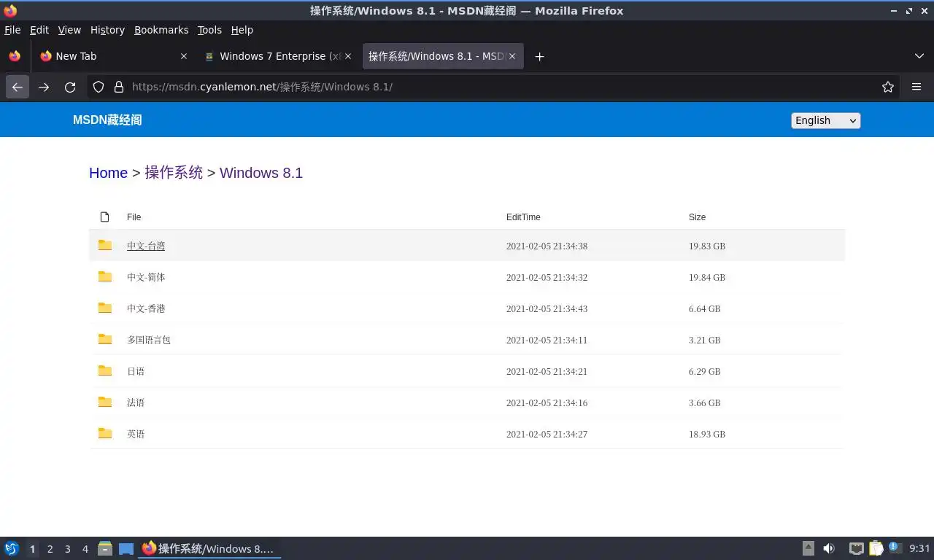Reload the current page
The image size is (934, 560).
pyautogui.click(x=70, y=87)
